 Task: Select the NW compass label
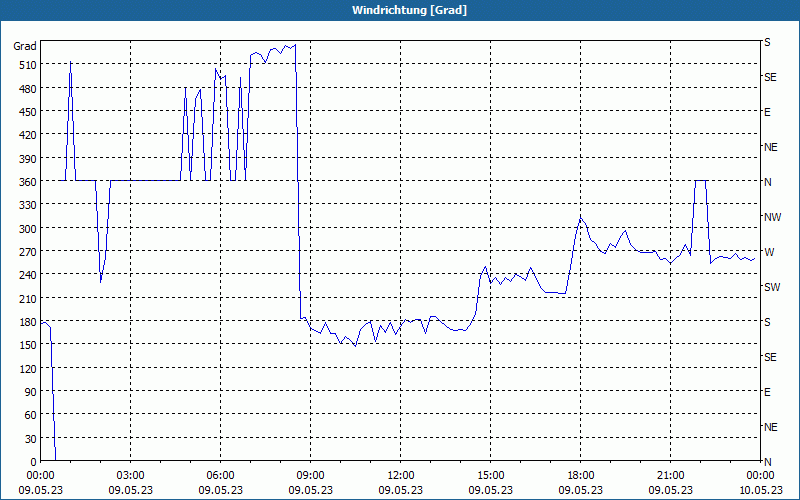pos(772,217)
